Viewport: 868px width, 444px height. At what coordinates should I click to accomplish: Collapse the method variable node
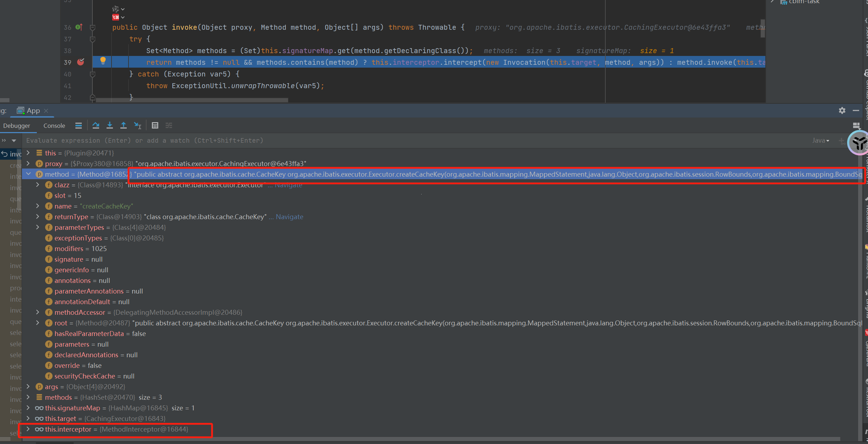pos(29,174)
